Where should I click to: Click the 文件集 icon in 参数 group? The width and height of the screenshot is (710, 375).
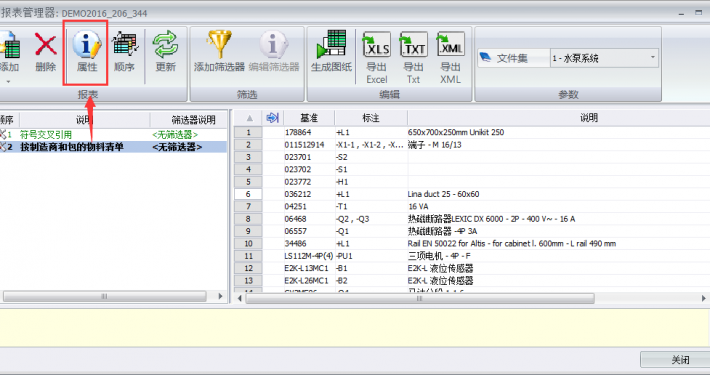click(x=485, y=58)
